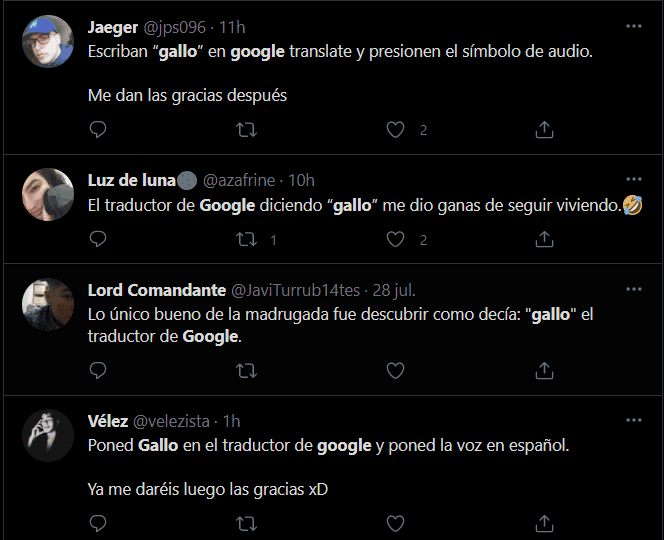Share Luz de luna's tweet
The image size is (664, 540).
pyautogui.click(x=544, y=240)
